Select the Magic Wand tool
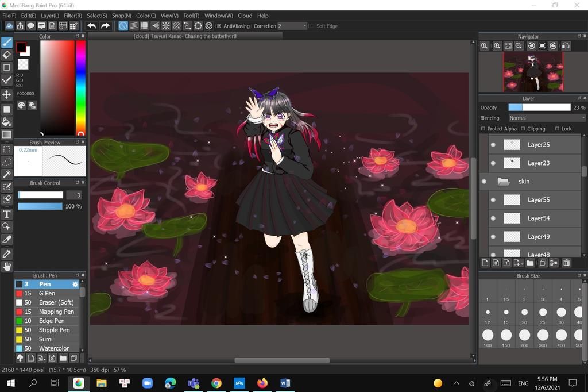The width and height of the screenshot is (588, 392). [7, 174]
